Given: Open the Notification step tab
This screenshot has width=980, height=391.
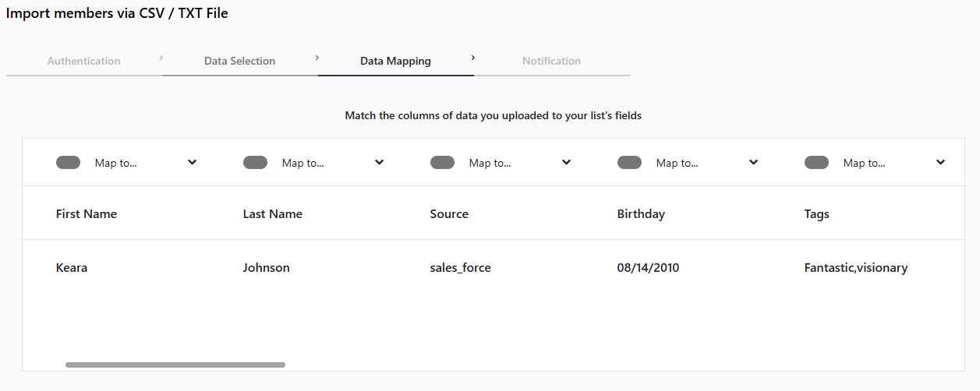Looking at the screenshot, I should 552,61.
